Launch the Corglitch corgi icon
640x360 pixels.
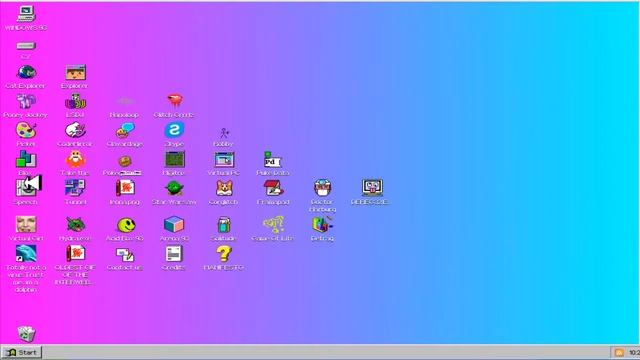tap(224, 188)
